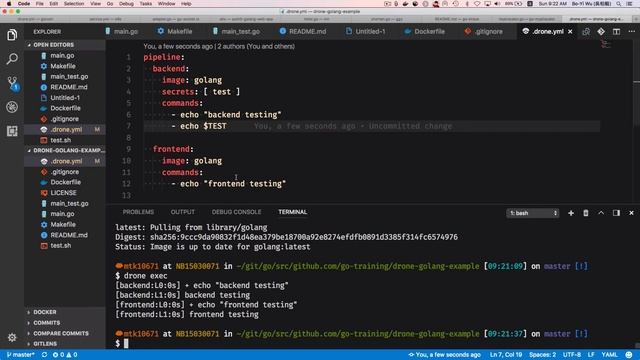
Task: Click the Ln 7, Col 19 cursor position
Action: point(506,355)
